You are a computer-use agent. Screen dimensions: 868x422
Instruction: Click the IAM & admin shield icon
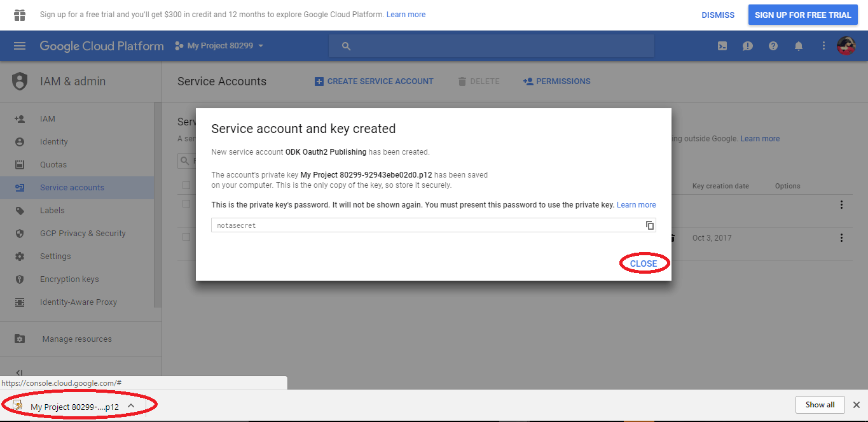(20, 81)
